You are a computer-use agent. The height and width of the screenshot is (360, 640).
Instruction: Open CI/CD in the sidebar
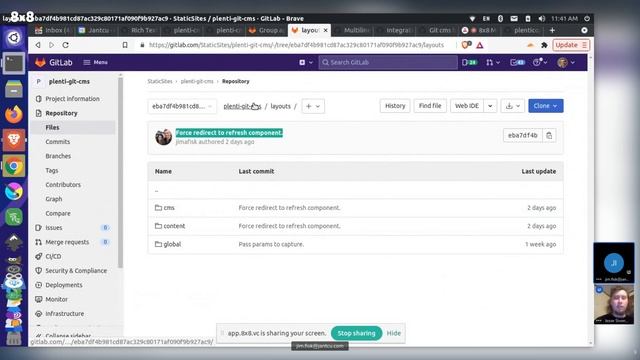point(53,256)
